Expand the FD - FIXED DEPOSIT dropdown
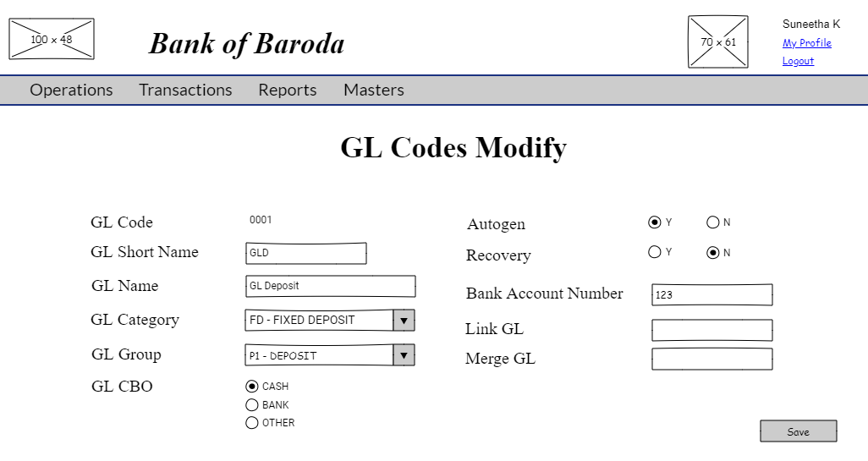The width and height of the screenshot is (868, 461). 404,321
